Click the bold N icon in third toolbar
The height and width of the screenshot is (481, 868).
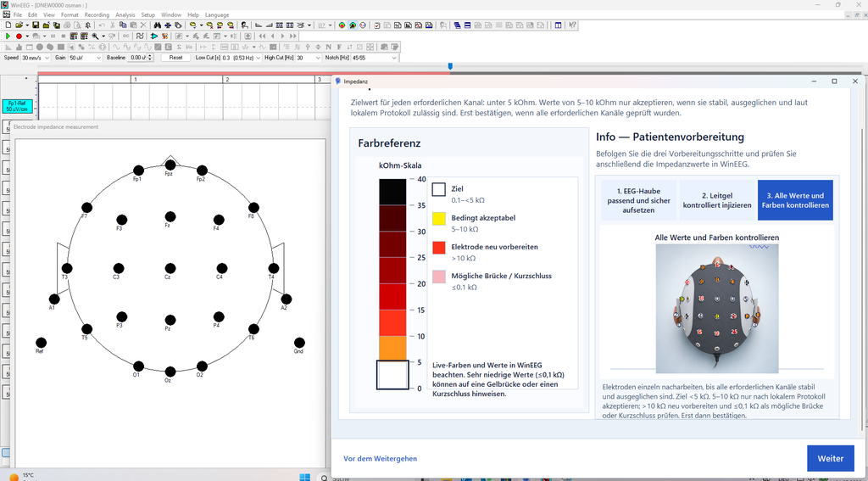[328, 47]
